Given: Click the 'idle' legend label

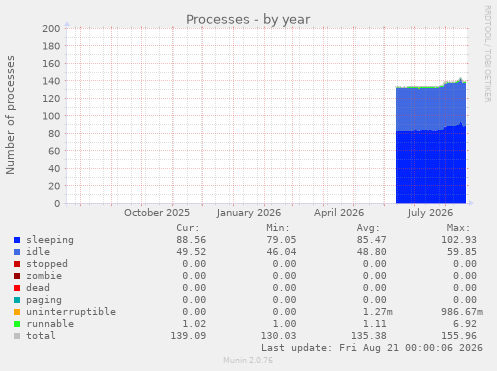Looking at the screenshot, I should pyautogui.click(x=38, y=252).
